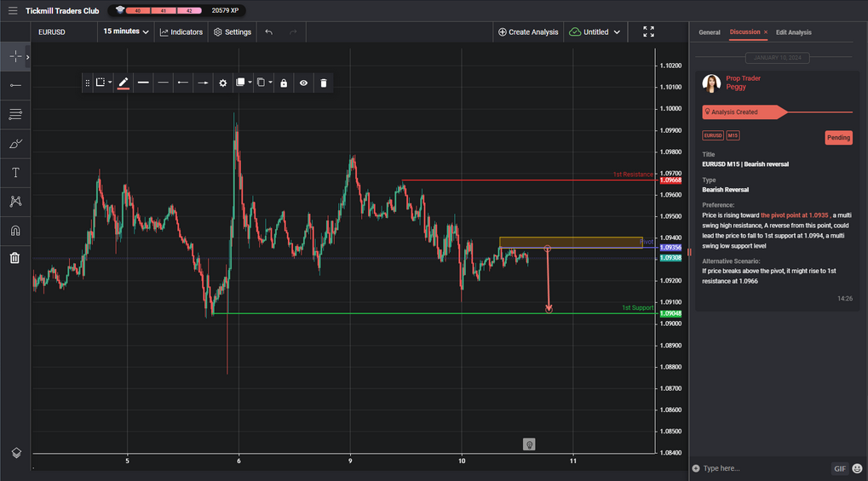Click the Pending status badge

click(x=838, y=138)
